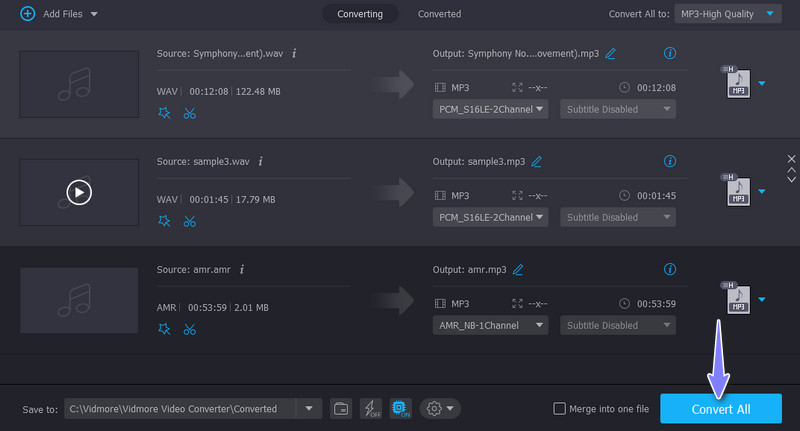Trim the Symphony wav with scissors icon
The width and height of the screenshot is (800, 431).
click(189, 113)
